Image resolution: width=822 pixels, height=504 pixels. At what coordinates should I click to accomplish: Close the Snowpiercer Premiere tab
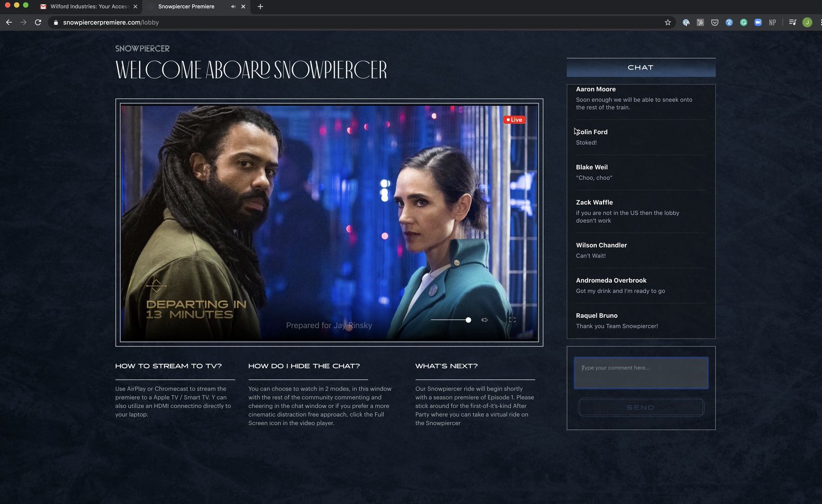[x=243, y=7]
